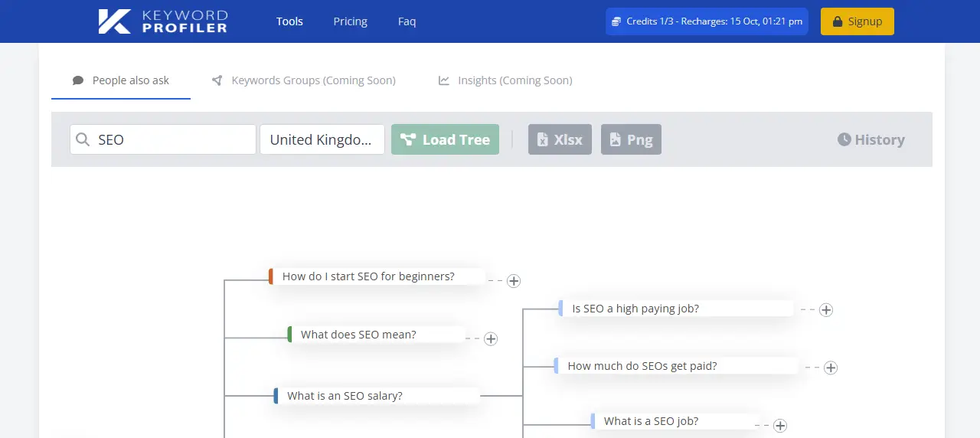Viewport: 980px width, 438px height.
Task: Open the Faq page
Action: 407,21
